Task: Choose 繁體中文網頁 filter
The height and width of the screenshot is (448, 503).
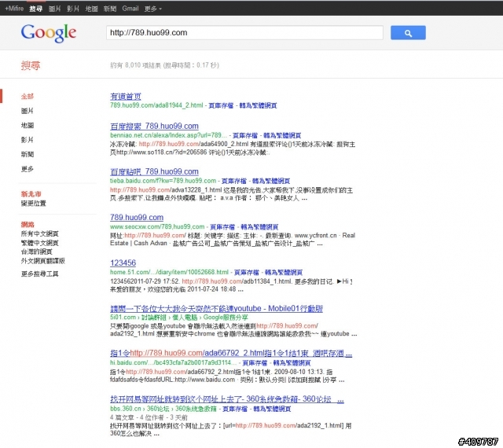Action: (40, 243)
